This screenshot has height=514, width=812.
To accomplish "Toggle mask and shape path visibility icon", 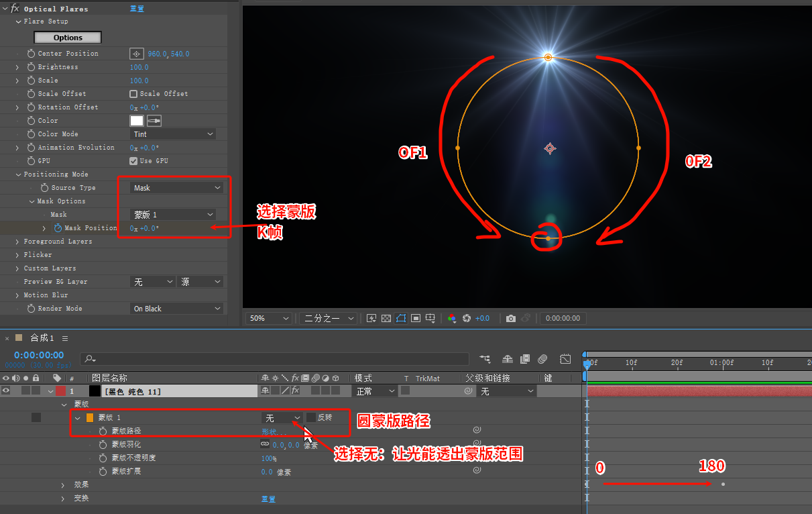I will (400, 318).
